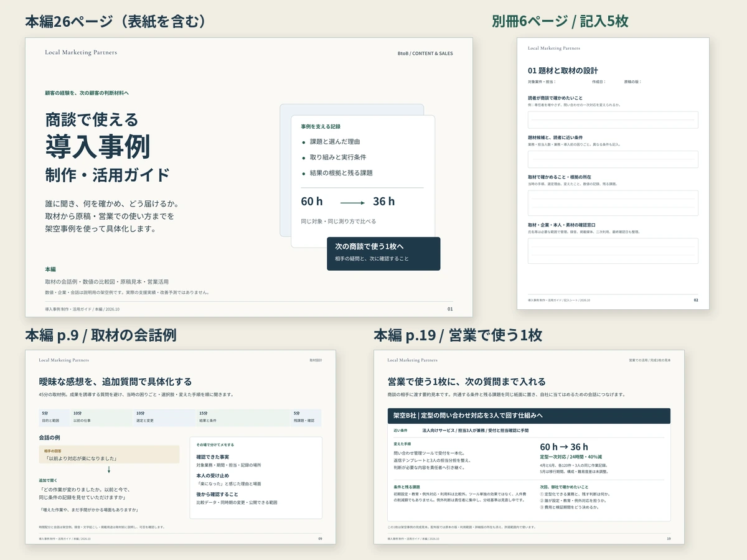Click the answer box 「以前より対応が楽になりました」

point(109,454)
